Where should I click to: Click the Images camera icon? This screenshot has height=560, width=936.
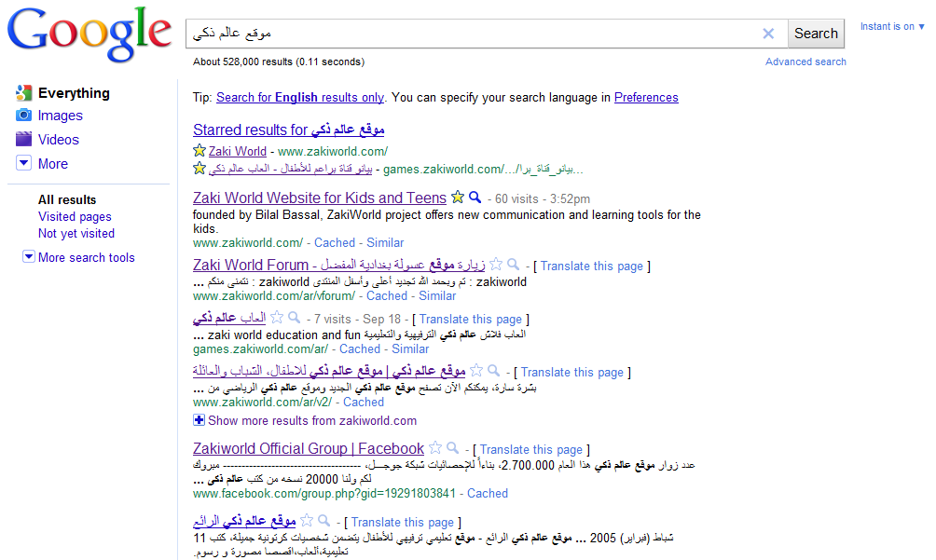(x=24, y=116)
